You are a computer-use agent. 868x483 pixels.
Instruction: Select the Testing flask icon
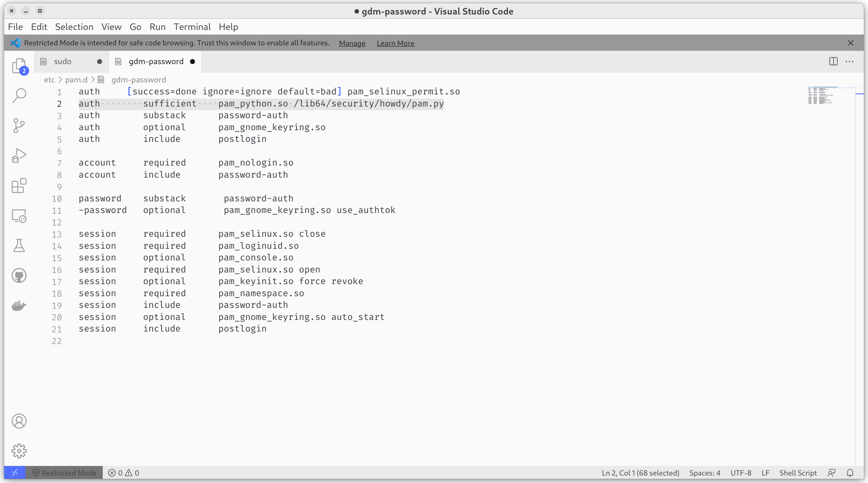[19, 245]
